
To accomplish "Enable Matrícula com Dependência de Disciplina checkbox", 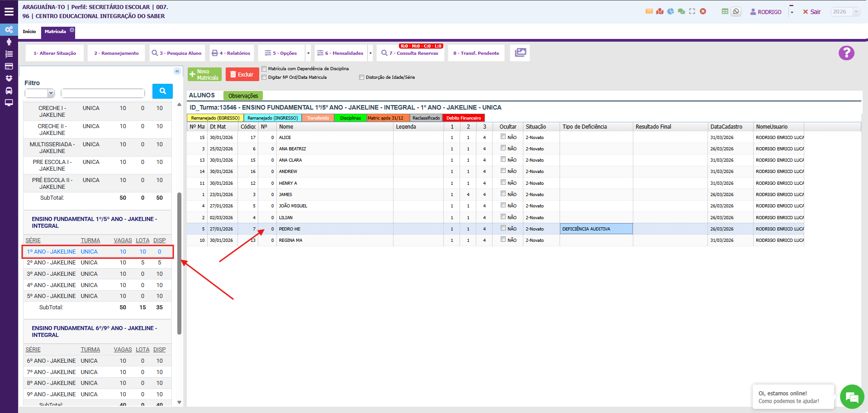I will click(x=264, y=69).
